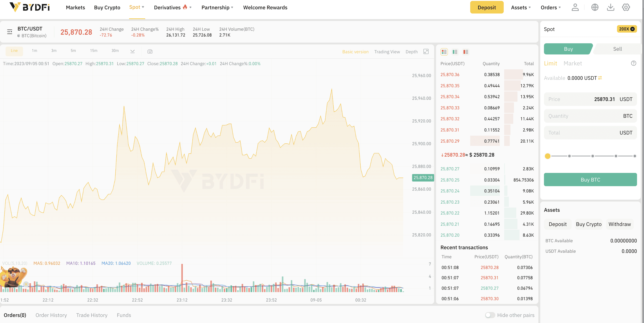Open the language globe icon
This screenshot has width=644, height=323.
click(594, 7)
